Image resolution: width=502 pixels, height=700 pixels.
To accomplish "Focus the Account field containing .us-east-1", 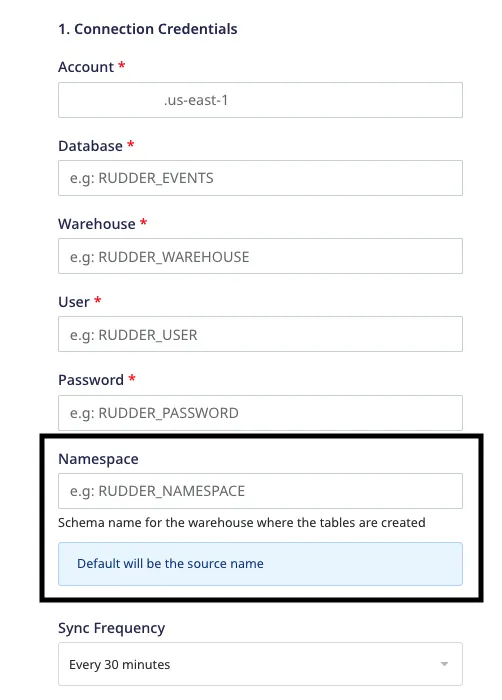I will (x=260, y=100).
